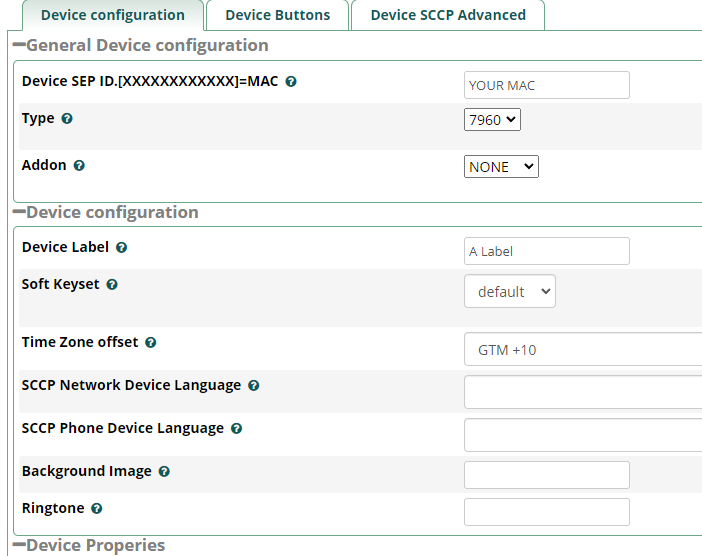Click the SCCP Phone Device Language label
Image resolution: width=702 pixels, height=556 pixels.
[123, 428]
